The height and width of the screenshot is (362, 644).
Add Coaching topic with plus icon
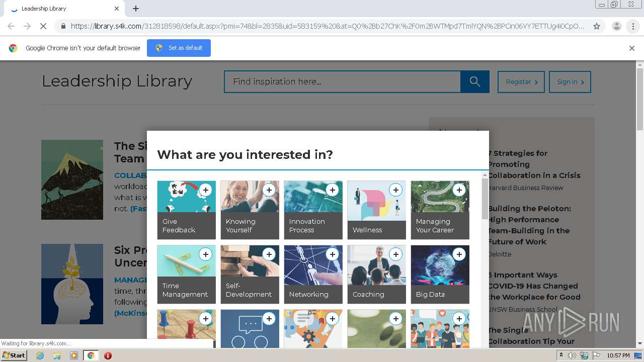pos(395,254)
